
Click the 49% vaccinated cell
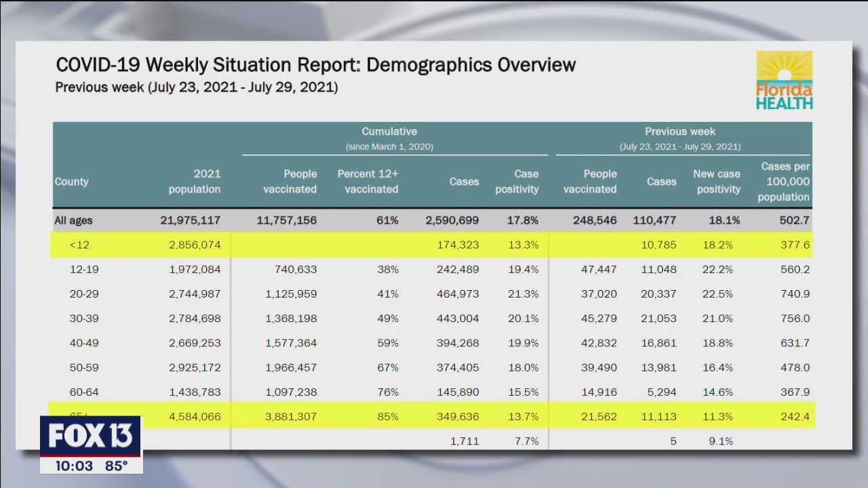(x=389, y=318)
